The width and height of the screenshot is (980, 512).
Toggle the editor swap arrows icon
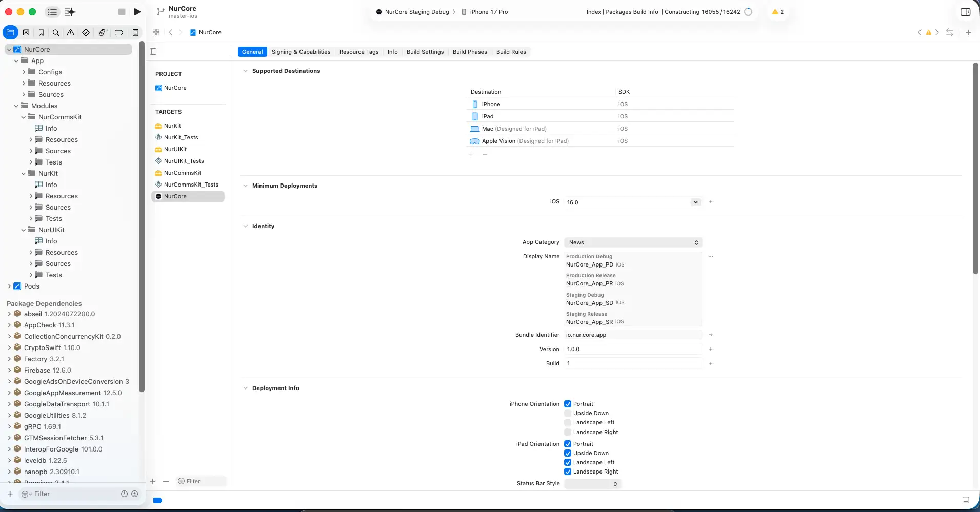950,32
